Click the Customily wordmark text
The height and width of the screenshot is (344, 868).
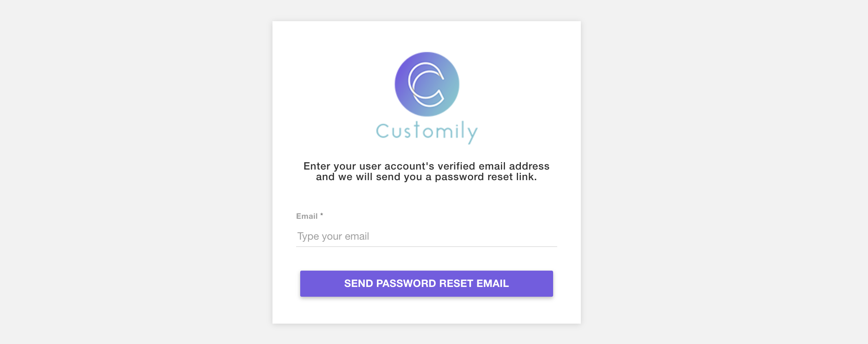pyautogui.click(x=427, y=131)
